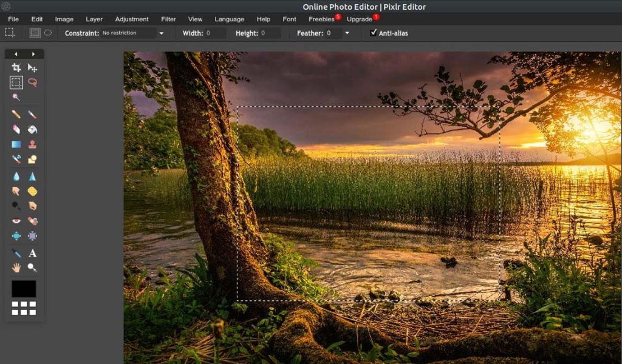Open the Upgrade menu
Image resolution: width=622 pixels, height=364 pixels.
click(x=360, y=19)
